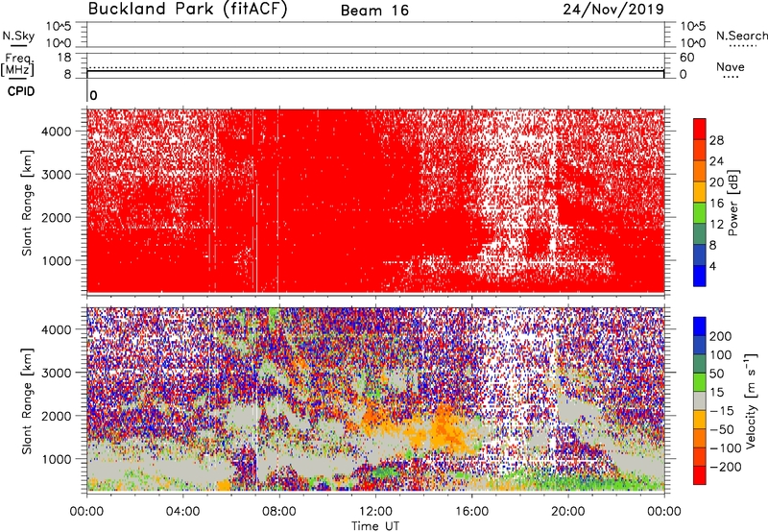Click the 12 label on Power colorbar
This screenshot has height=532, width=768.
pyautogui.click(x=716, y=225)
